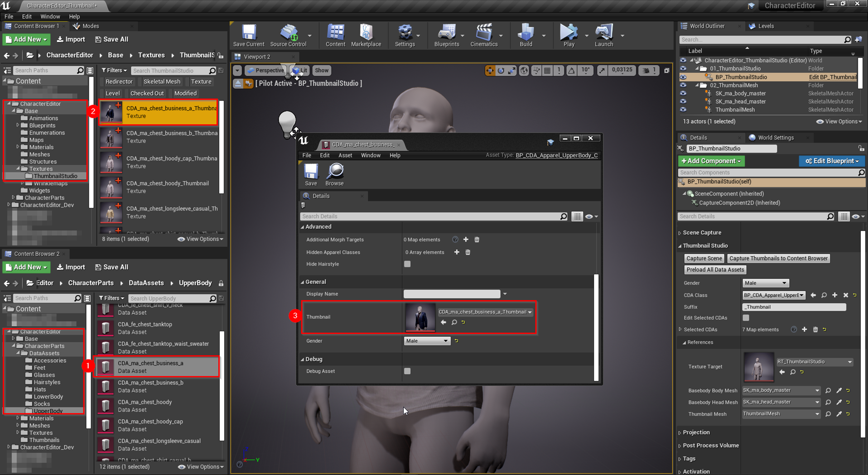Open Edit menu in data asset window
The width and height of the screenshot is (868, 475).
tap(324, 155)
